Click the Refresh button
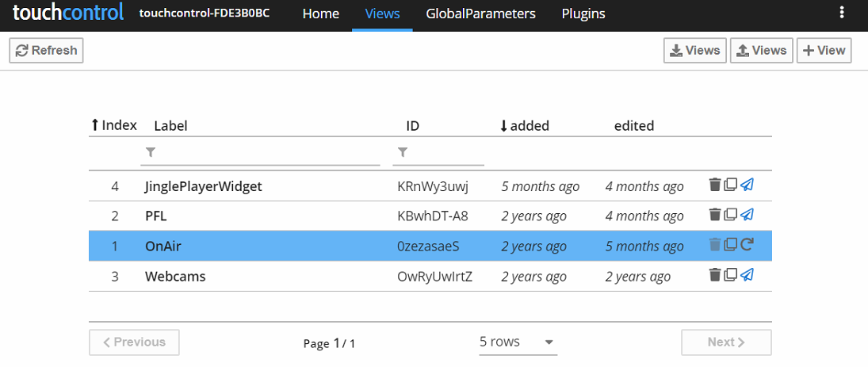 pos(46,51)
